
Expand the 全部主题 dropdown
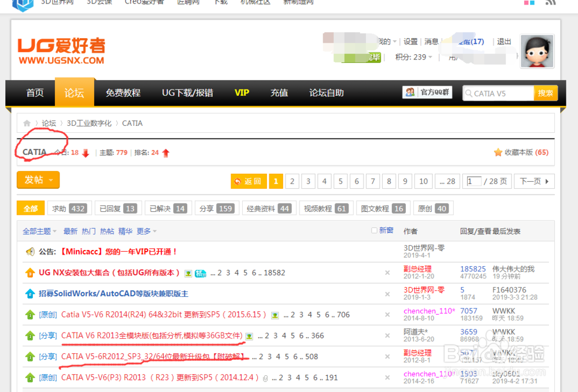(39, 232)
